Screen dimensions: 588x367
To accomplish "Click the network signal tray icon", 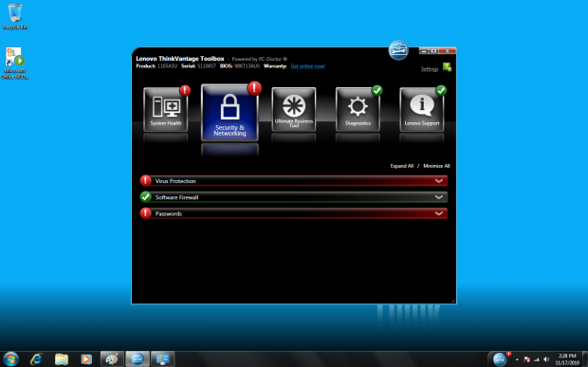I will click(x=536, y=359).
